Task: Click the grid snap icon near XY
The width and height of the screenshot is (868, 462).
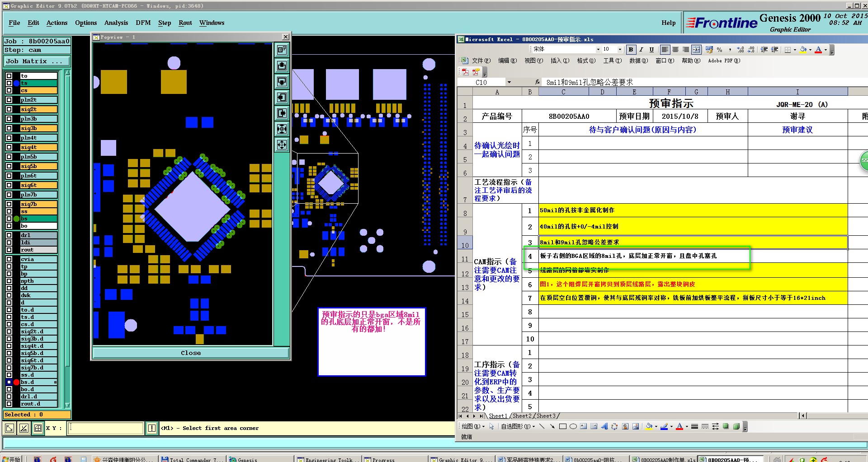Action: pos(38,428)
